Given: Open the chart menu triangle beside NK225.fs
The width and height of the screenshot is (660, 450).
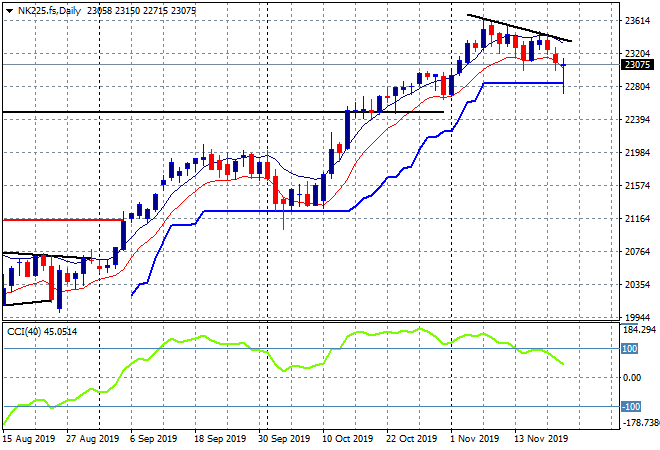Looking at the screenshot, I should [9, 11].
